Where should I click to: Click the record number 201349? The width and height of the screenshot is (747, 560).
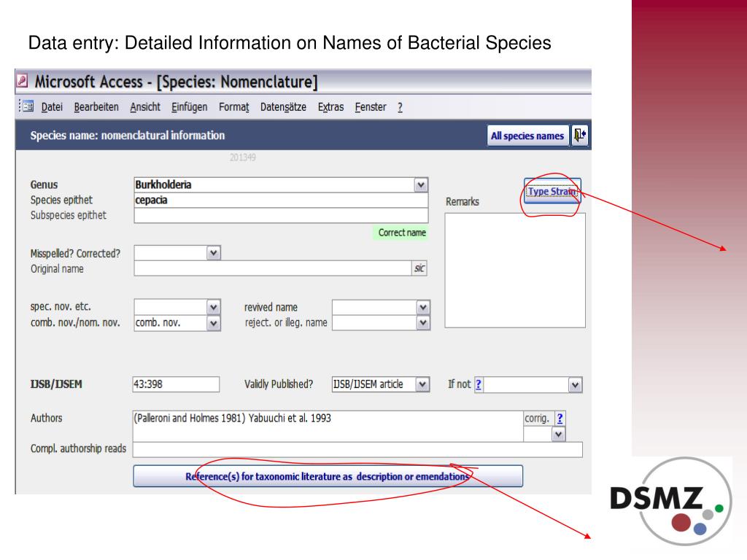[242, 157]
